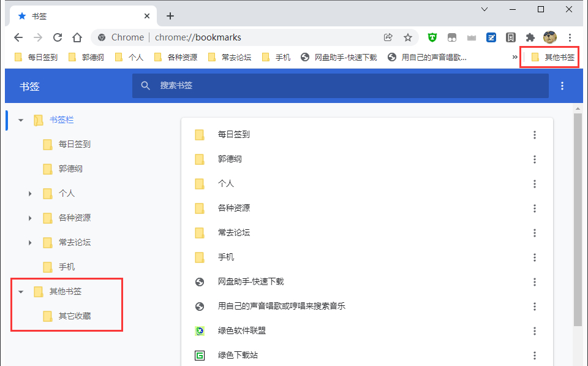Expand the 个人 folder in sidebar
The height and width of the screenshot is (366, 588).
tap(30, 194)
